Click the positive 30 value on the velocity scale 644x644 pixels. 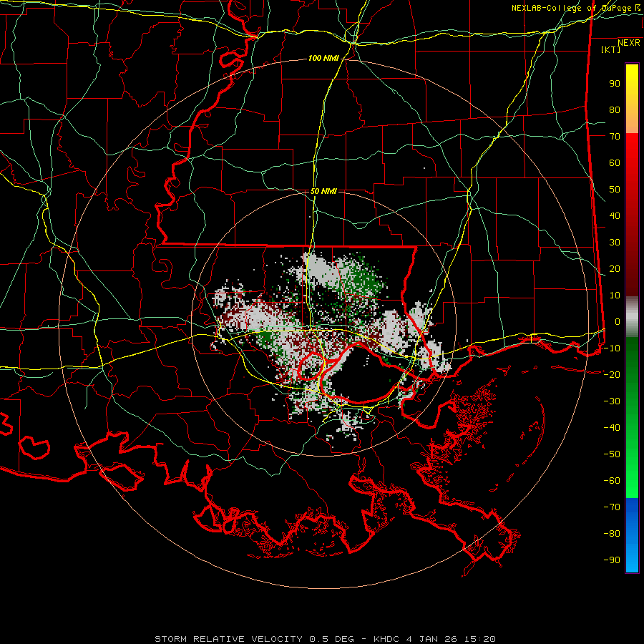click(615, 243)
